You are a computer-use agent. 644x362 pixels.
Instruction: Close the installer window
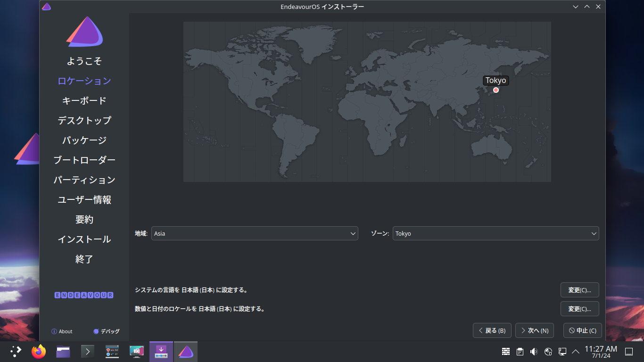[598, 7]
